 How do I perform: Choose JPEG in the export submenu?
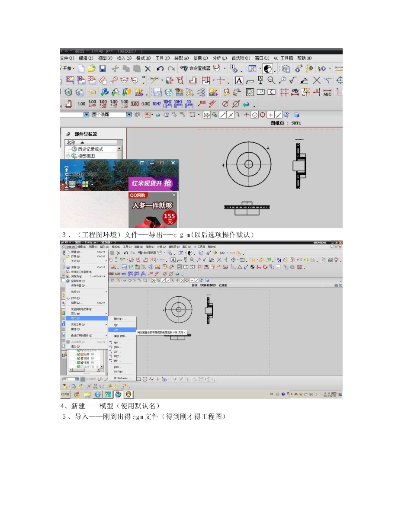pyautogui.click(x=122, y=347)
